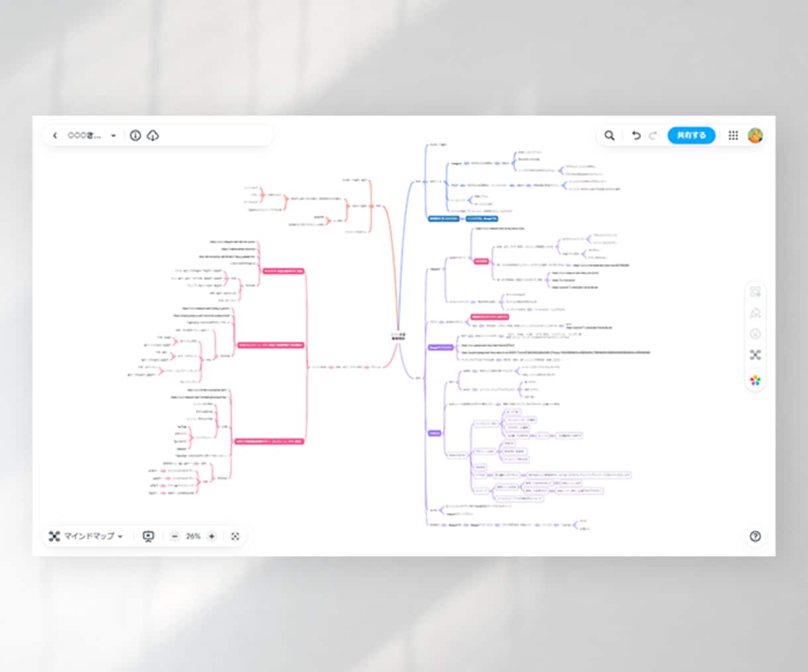Open the user profile avatar
This screenshot has height=672, width=808.
coord(755,136)
